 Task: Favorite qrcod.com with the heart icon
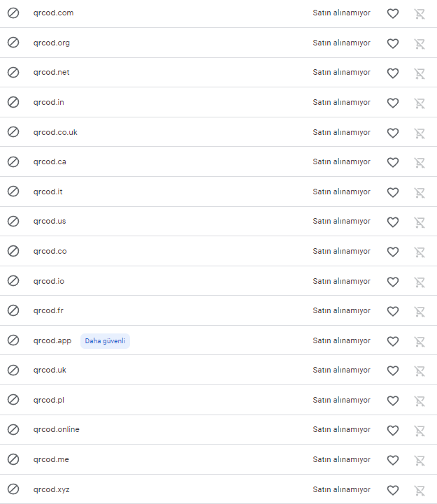tap(393, 13)
